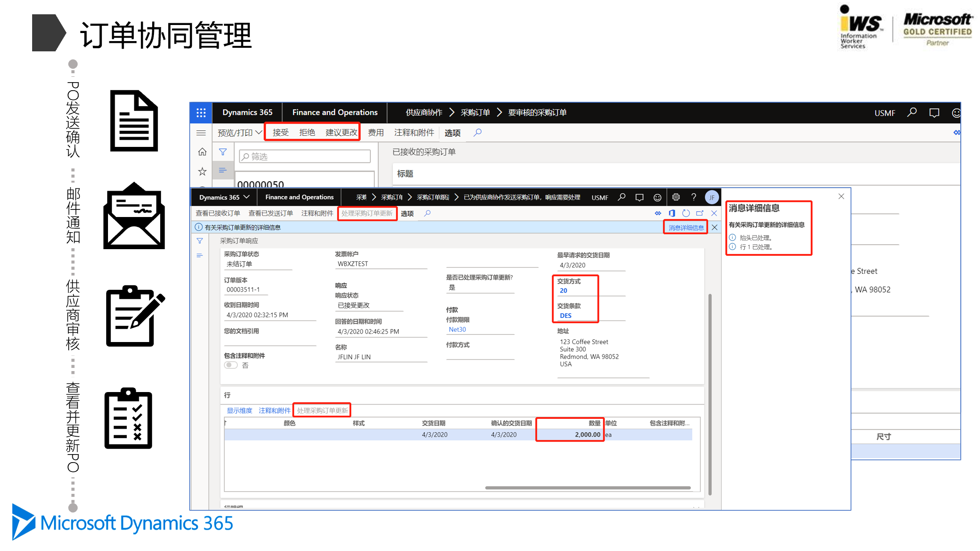Click filter funnel icon in front window
The height and width of the screenshot is (551, 980).
tap(200, 241)
